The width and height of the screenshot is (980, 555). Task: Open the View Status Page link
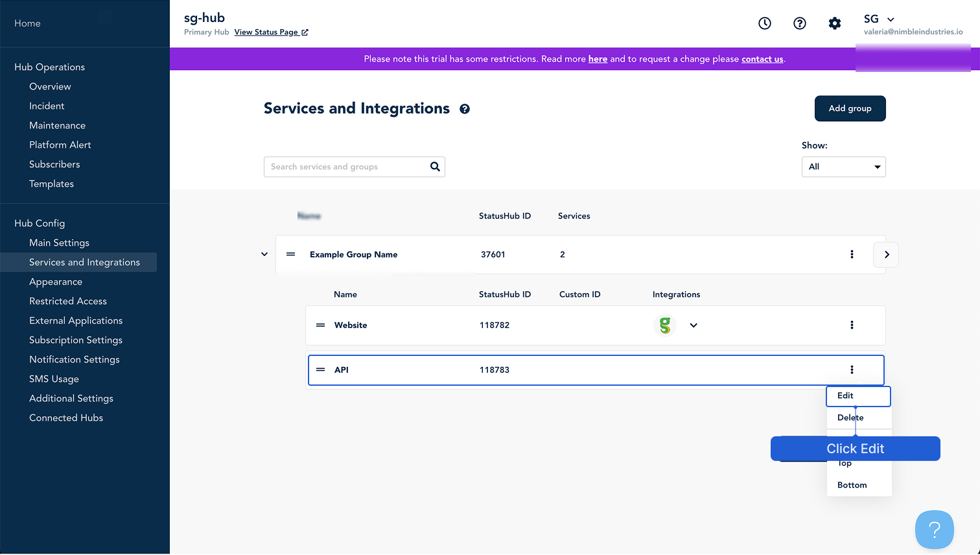[x=271, y=32]
